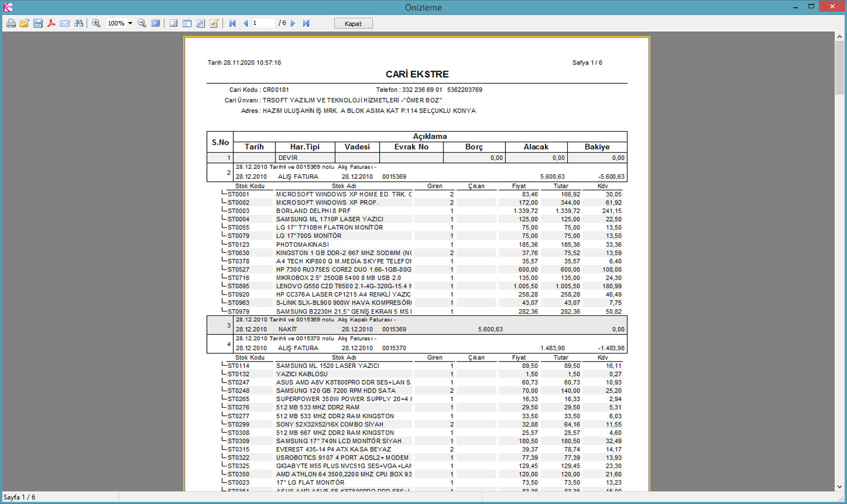Click the date text 'Tarih 28.11.2020 10:57:18'
Viewport: 847px width, 504px height.
(244, 63)
